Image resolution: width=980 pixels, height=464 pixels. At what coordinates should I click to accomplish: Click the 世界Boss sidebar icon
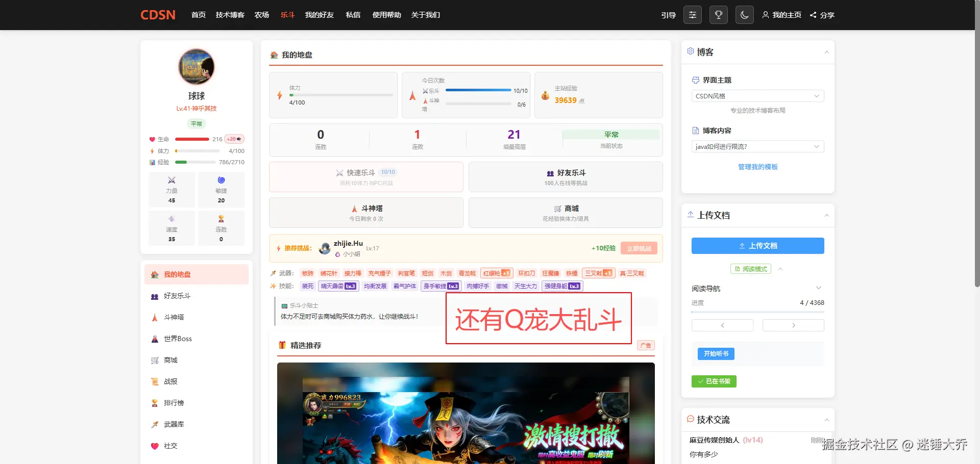[x=155, y=339]
